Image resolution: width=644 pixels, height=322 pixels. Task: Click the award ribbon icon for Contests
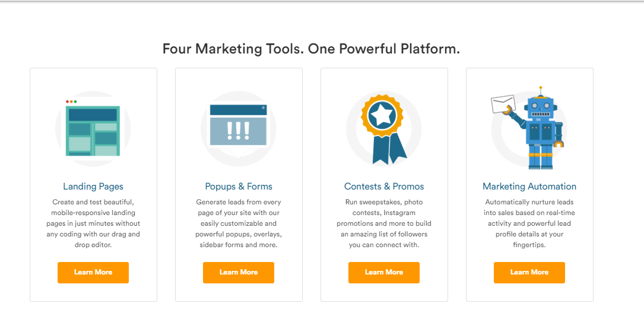[x=383, y=130]
